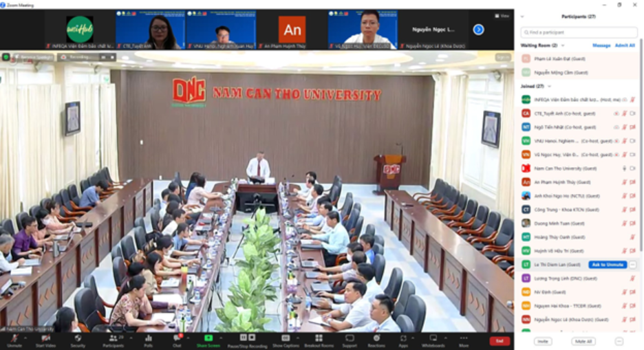Open the Support icon
The image size is (644, 350).
[x=350, y=340]
